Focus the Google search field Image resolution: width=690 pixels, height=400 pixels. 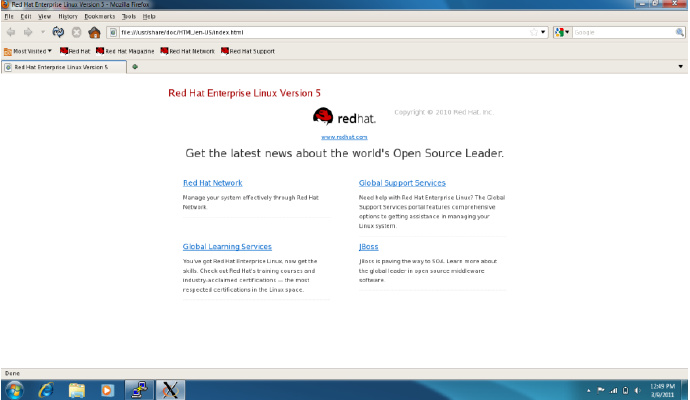(624, 32)
